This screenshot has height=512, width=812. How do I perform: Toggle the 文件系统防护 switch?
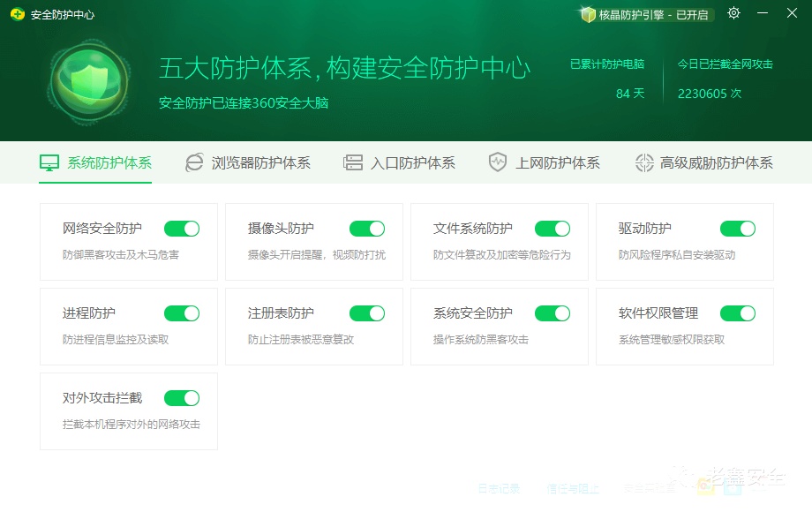pyautogui.click(x=553, y=229)
